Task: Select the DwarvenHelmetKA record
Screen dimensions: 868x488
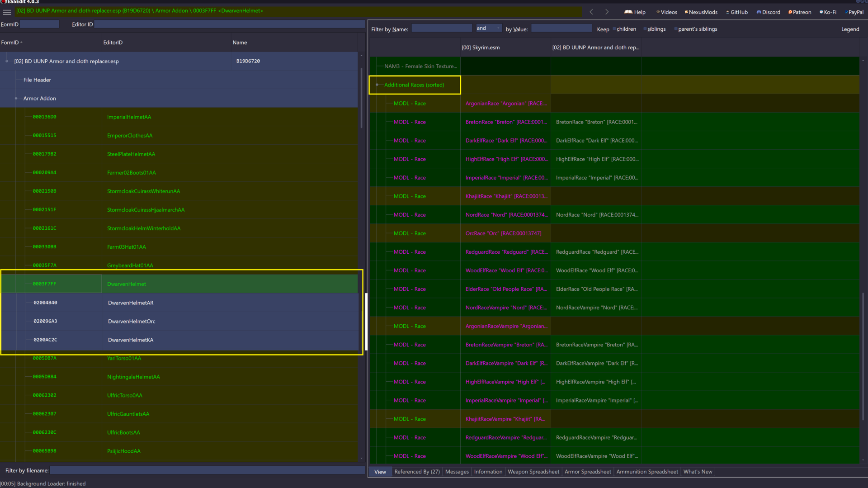Action: click(179, 340)
